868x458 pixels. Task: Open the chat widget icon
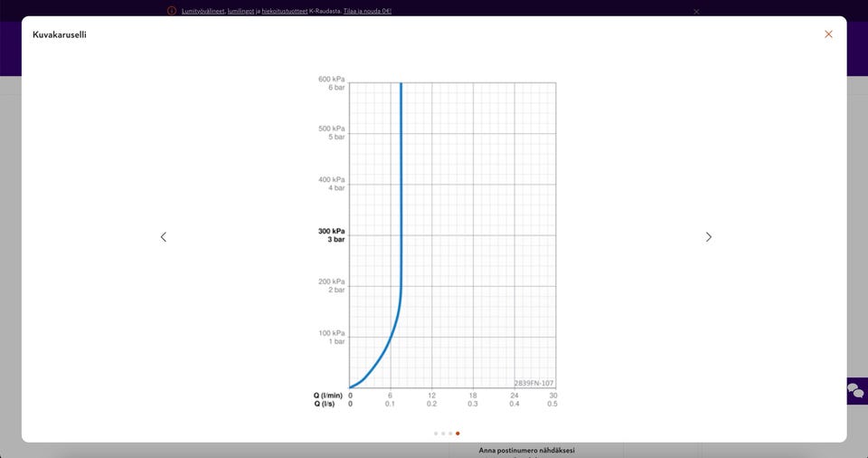point(856,391)
